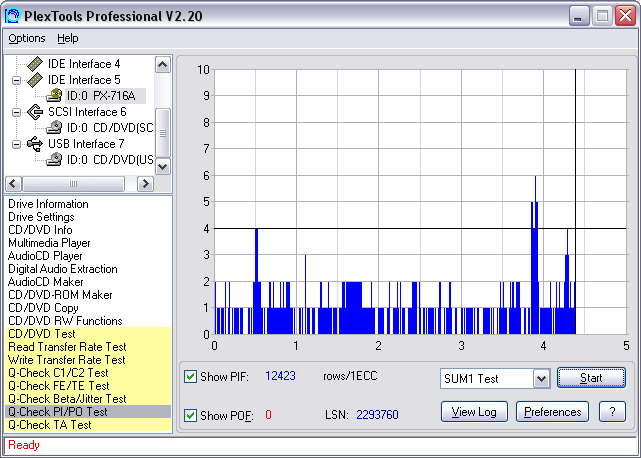641x458 pixels.
Task: Click the PIF value 12423
Action: [x=280, y=376]
